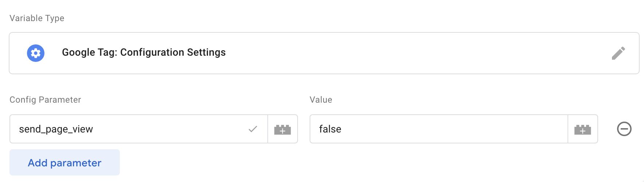Click the Value column label
Image resolution: width=644 pixels, height=182 pixels.
(x=321, y=100)
